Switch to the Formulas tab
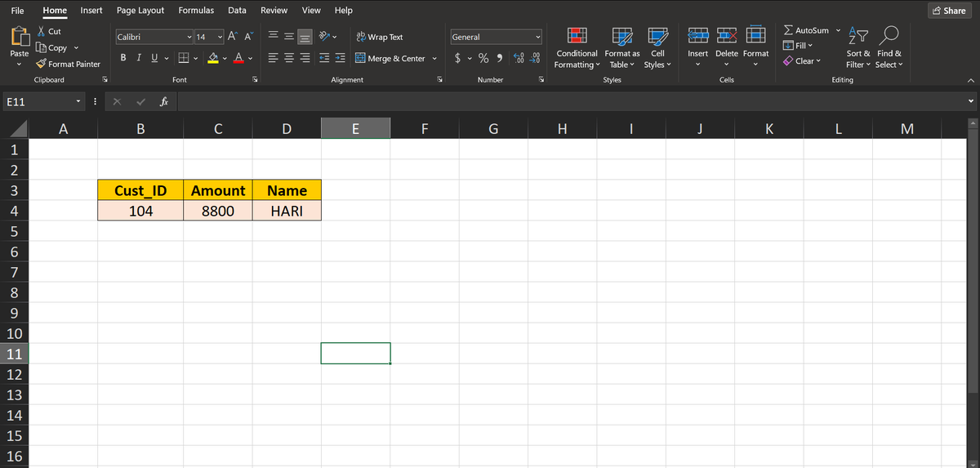 [196, 11]
